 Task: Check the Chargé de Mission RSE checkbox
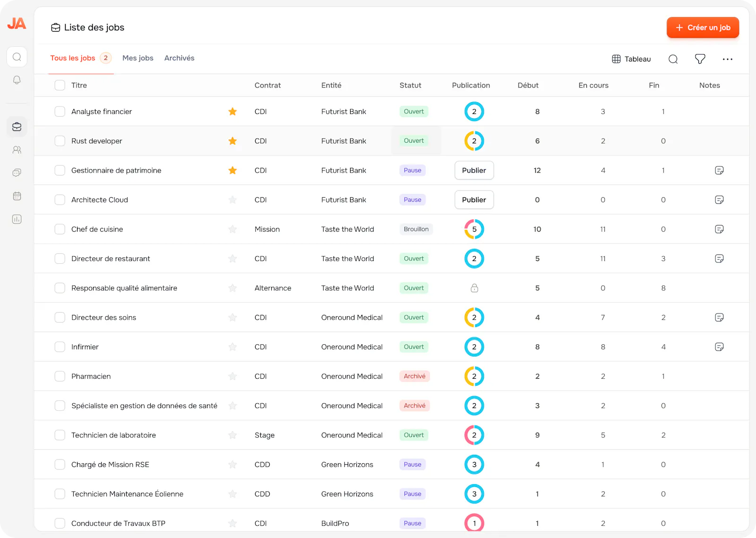pyautogui.click(x=60, y=465)
